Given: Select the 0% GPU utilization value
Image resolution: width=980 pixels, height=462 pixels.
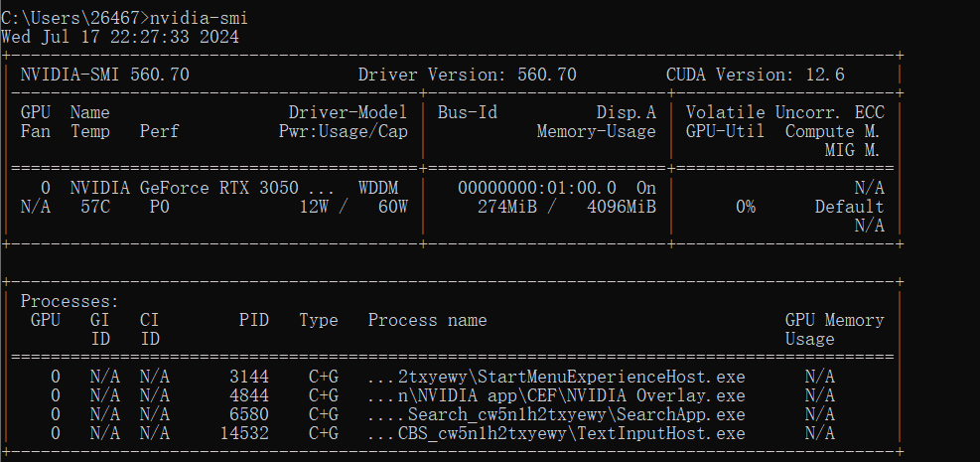Looking at the screenshot, I should pyautogui.click(x=745, y=207).
